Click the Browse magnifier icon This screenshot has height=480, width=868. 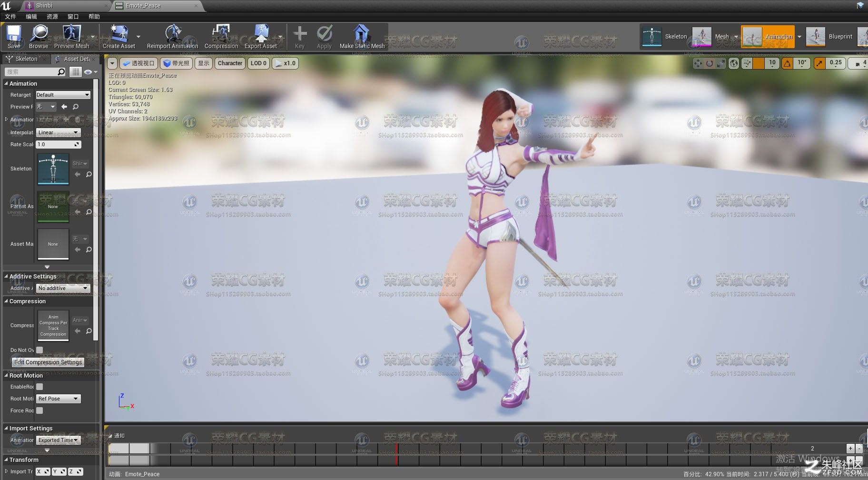tap(39, 37)
